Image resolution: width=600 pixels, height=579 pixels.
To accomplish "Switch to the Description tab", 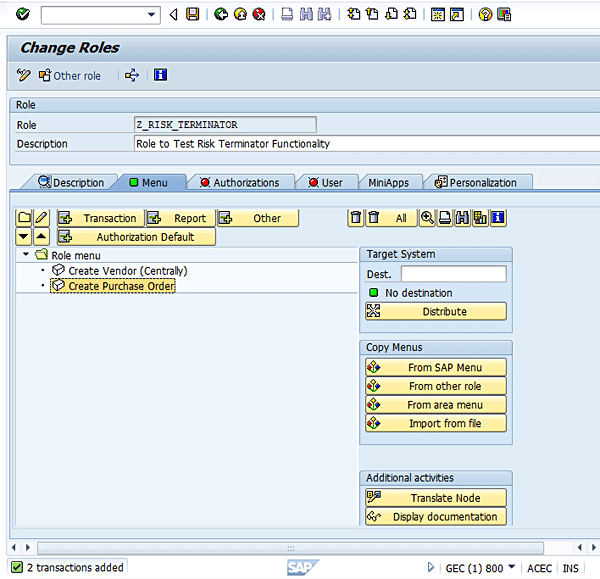I will [71, 183].
